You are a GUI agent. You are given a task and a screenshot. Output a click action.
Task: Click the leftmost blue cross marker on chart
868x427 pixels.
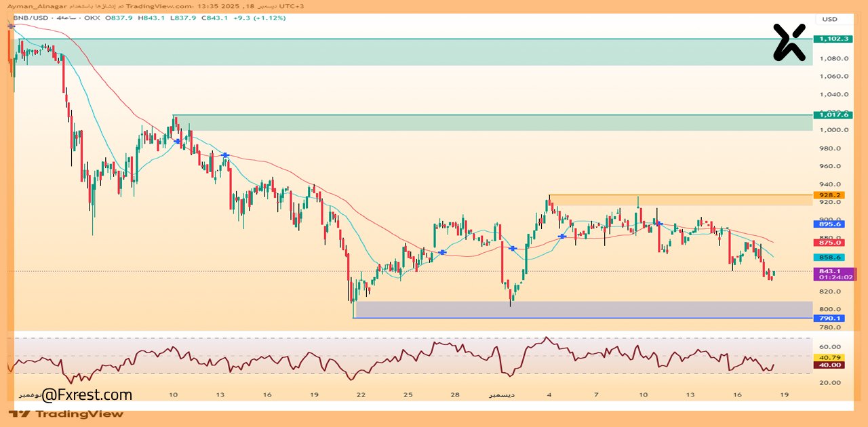tap(178, 141)
